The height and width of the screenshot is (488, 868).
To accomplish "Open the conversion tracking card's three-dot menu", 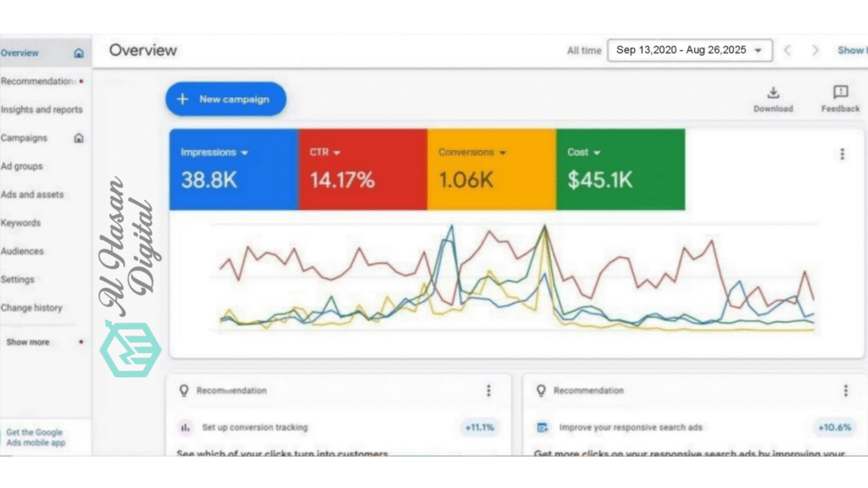I will coord(488,391).
